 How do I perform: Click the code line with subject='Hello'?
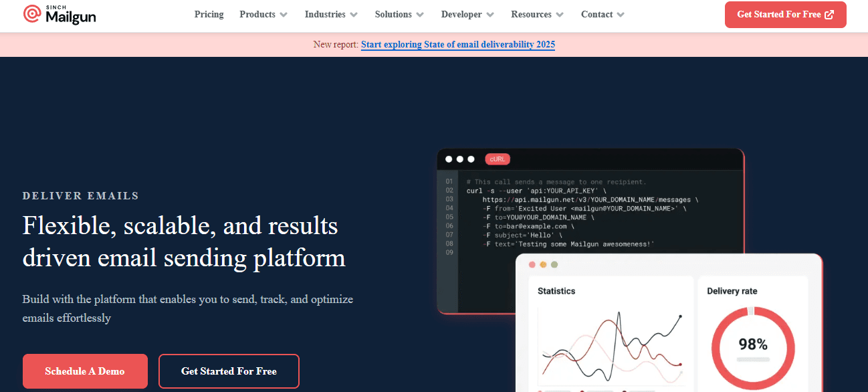click(x=523, y=235)
